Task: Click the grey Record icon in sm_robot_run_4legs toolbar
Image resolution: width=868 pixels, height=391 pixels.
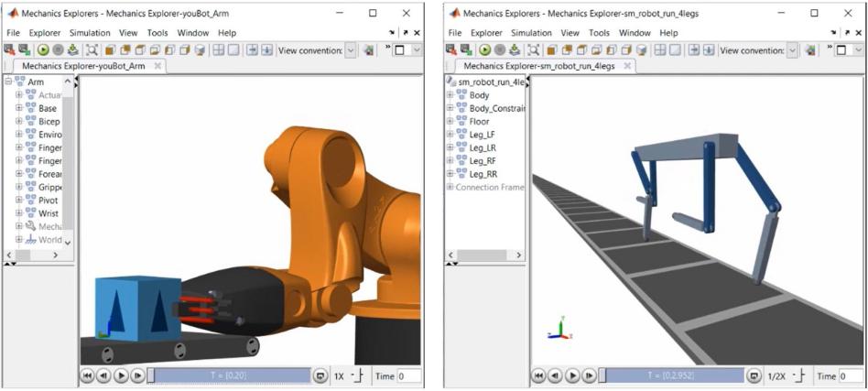Action: point(500,50)
